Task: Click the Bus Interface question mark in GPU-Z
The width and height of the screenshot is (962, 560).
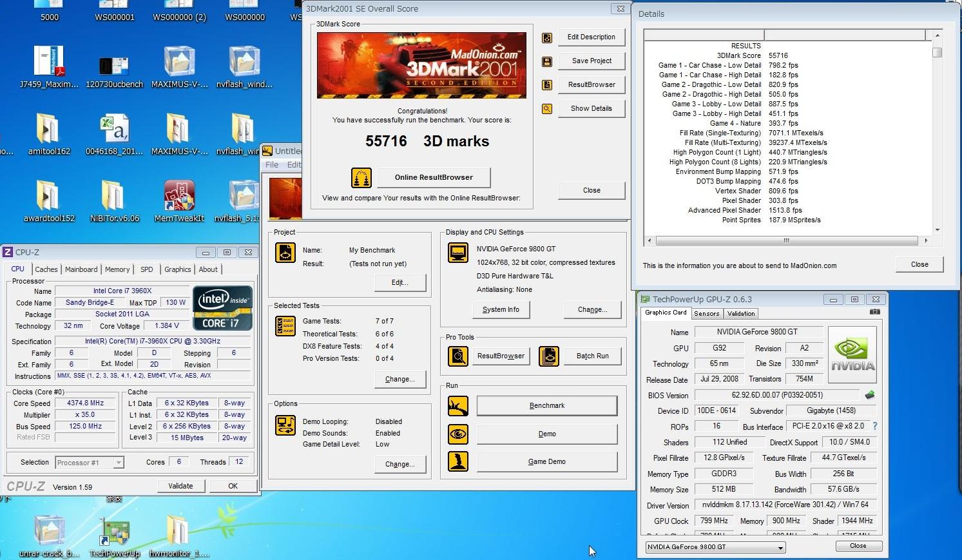Action: 874,427
